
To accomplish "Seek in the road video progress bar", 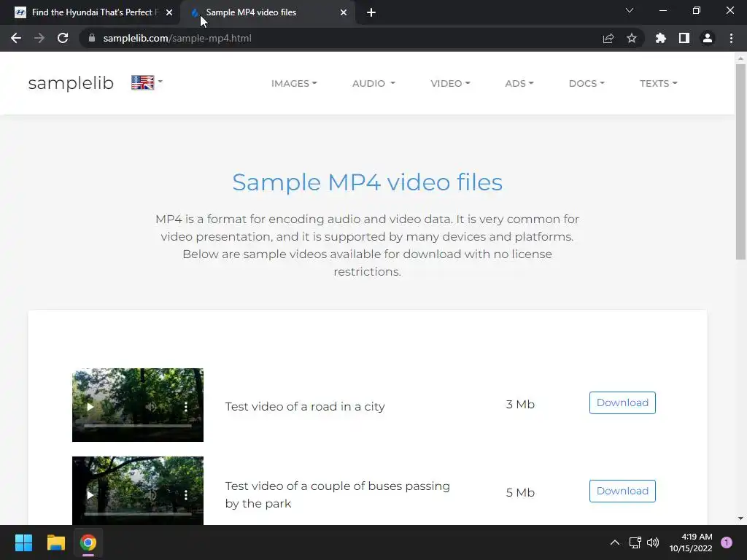I will [x=138, y=426].
